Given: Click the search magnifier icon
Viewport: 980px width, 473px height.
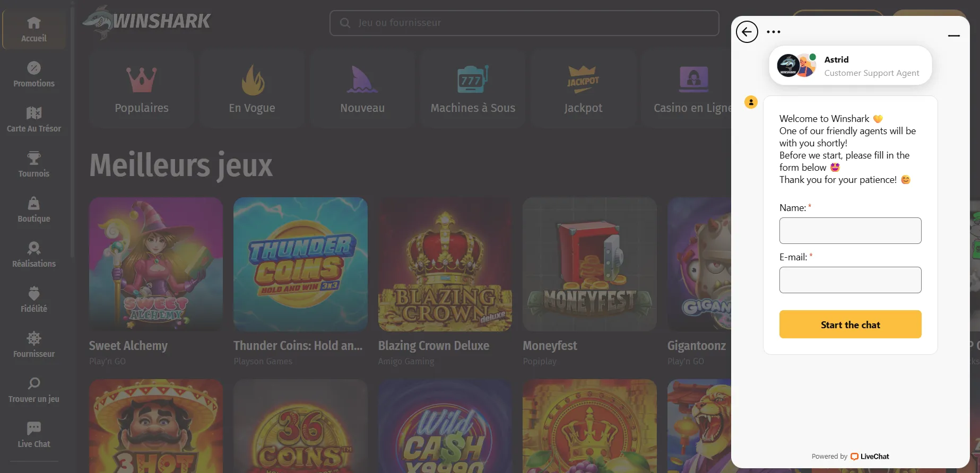Looking at the screenshot, I should pos(345,23).
